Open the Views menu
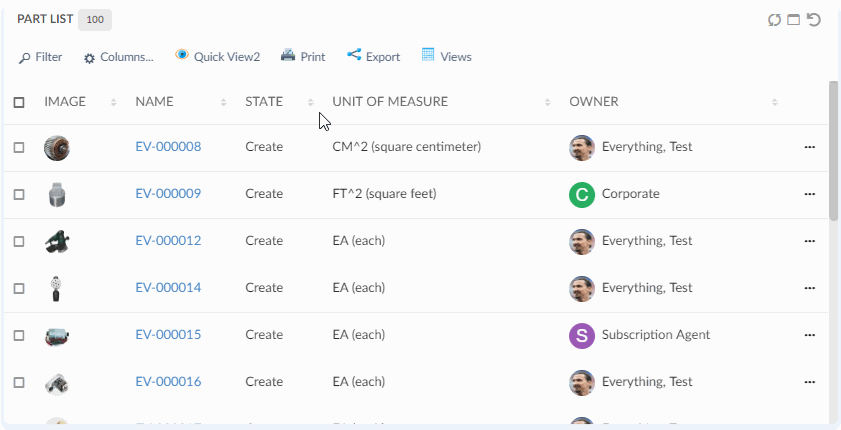 coord(446,57)
